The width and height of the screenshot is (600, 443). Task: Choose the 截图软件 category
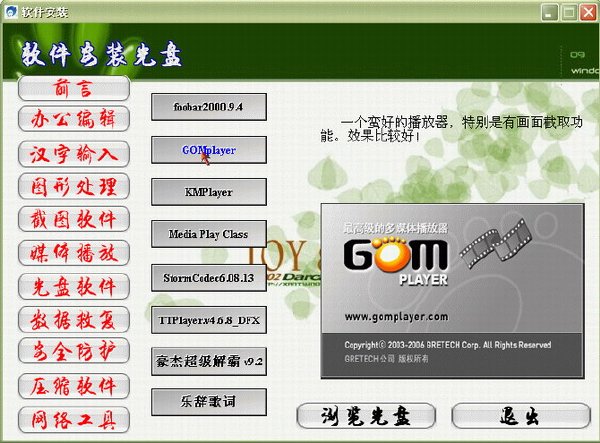tap(74, 219)
